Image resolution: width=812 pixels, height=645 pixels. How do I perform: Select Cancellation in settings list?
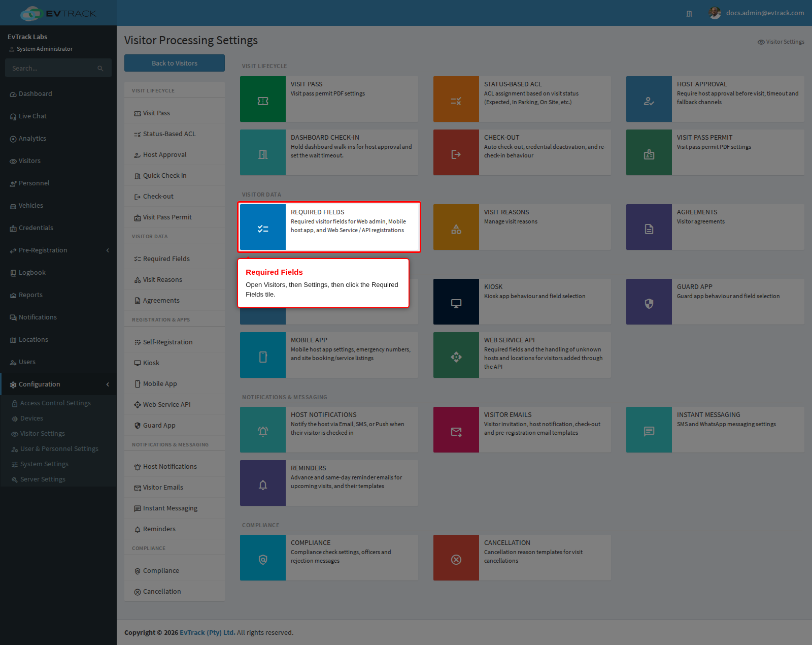click(175, 592)
